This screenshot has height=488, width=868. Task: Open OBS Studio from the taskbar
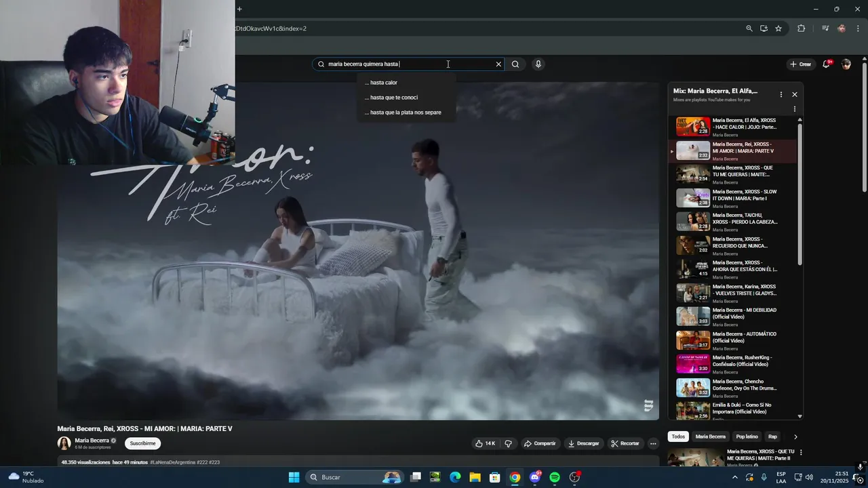click(x=574, y=477)
